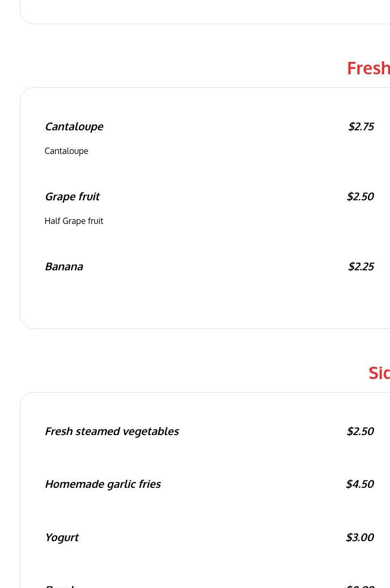Select the Banana menu item
This screenshot has height=588, width=390.
coord(63,267)
